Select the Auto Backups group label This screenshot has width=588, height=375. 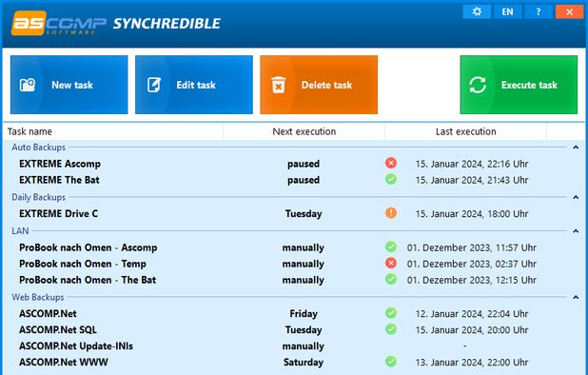[x=39, y=147]
